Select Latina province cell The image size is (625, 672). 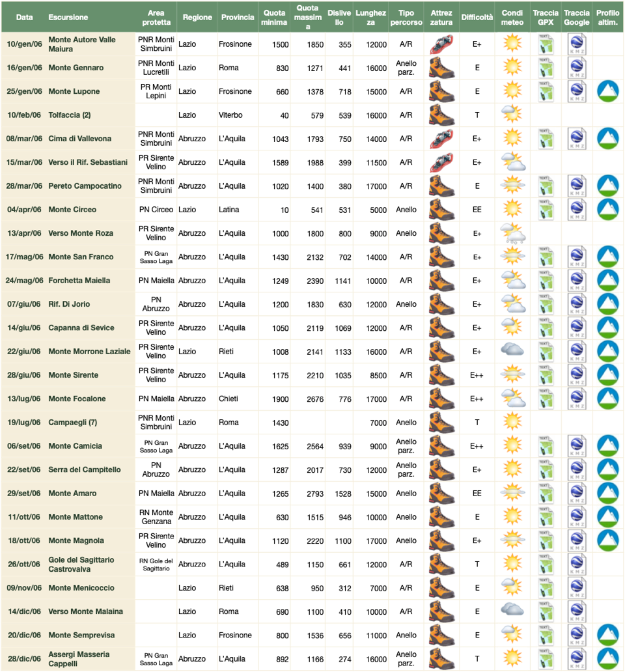point(229,210)
